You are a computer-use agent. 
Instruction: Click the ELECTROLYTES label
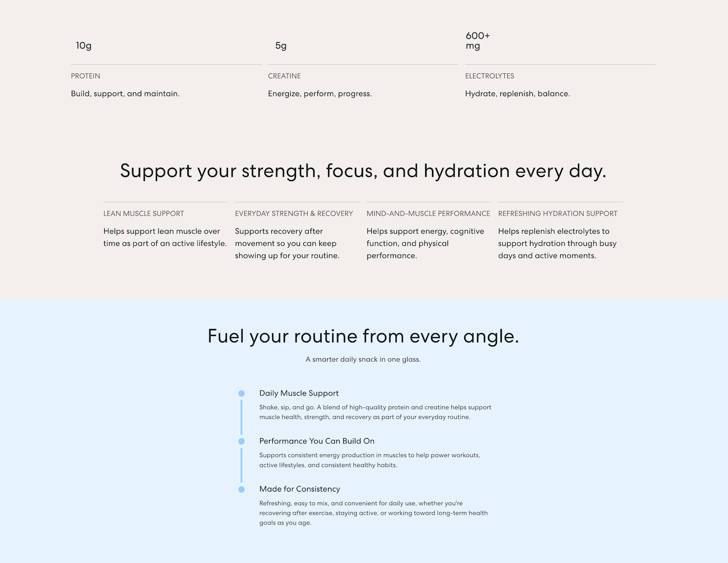[490, 76]
